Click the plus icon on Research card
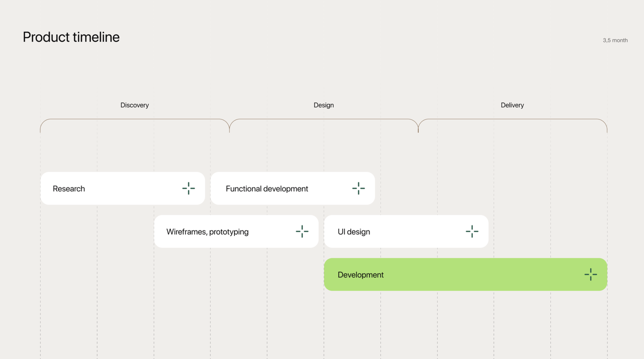644x359 pixels. pyautogui.click(x=188, y=188)
